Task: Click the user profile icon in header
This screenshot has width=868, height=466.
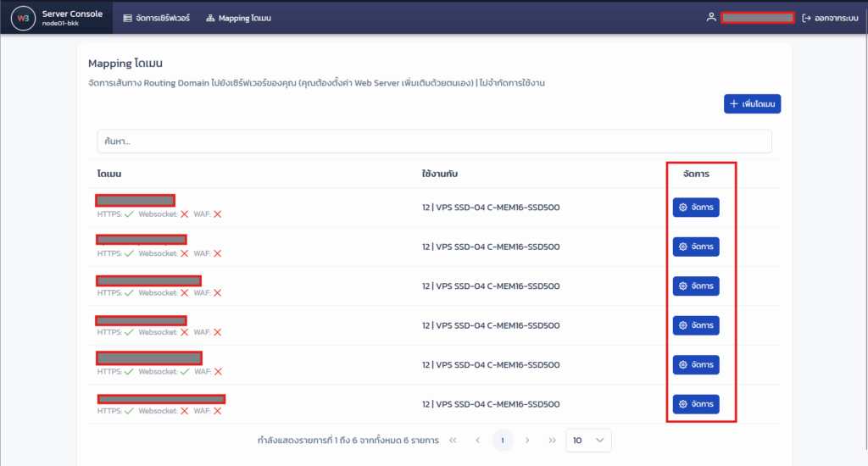Action: pos(710,18)
